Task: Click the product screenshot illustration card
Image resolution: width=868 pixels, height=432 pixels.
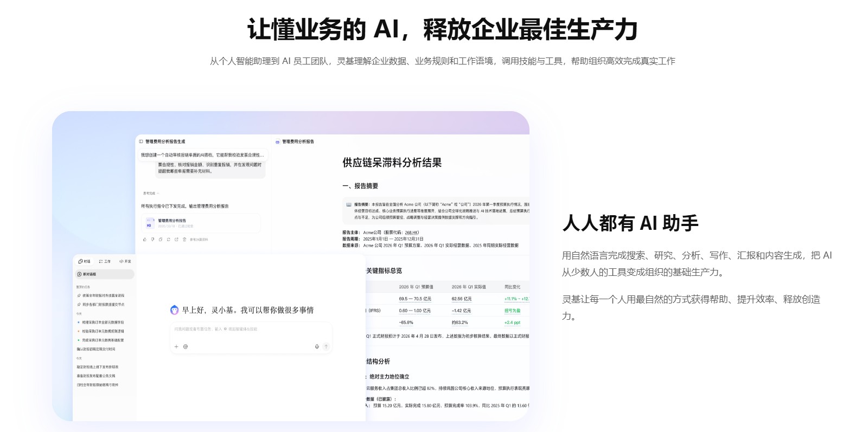Action: tap(291, 266)
